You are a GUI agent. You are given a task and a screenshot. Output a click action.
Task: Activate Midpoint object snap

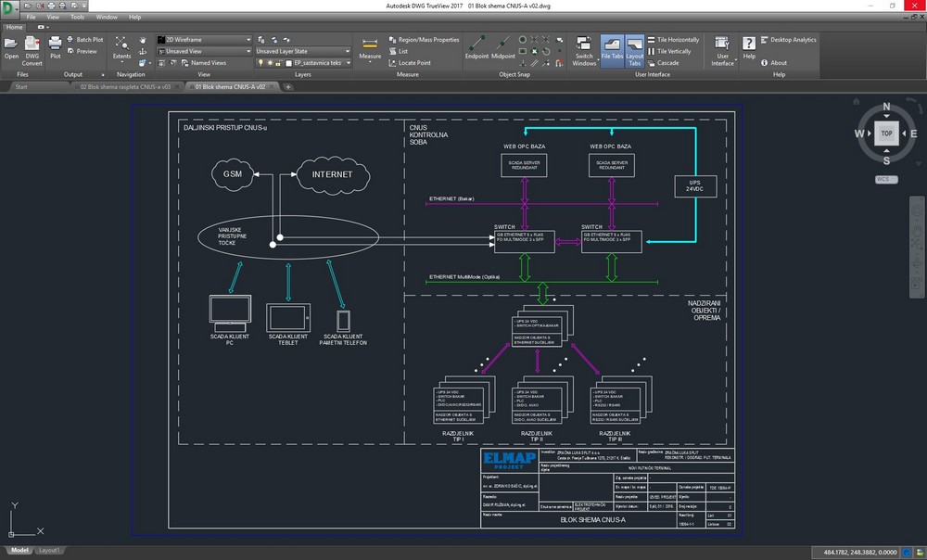(502, 46)
